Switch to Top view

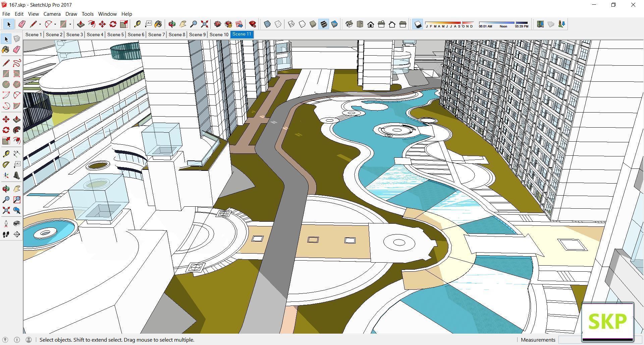[360, 24]
